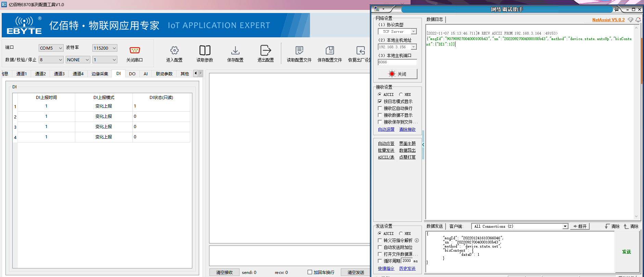Toggle the log mode display checkbox

[380, 101]
